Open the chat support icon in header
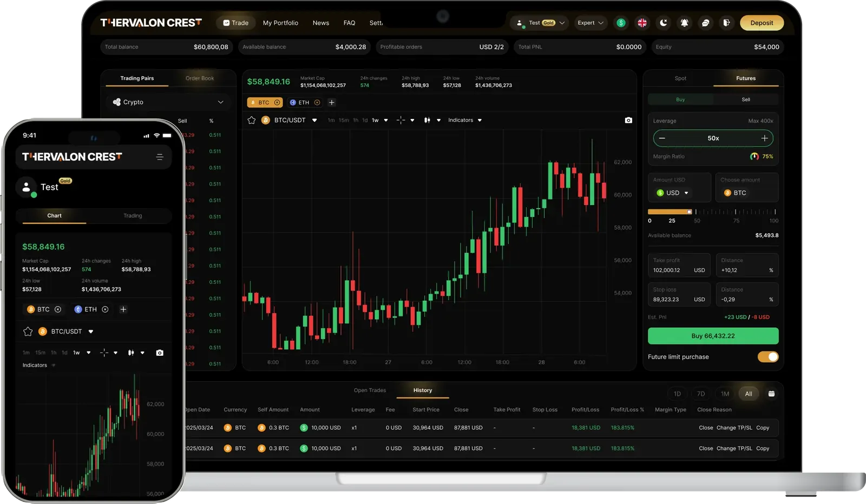This screenshot has width=866, height=504. click(x=706, y=23)
